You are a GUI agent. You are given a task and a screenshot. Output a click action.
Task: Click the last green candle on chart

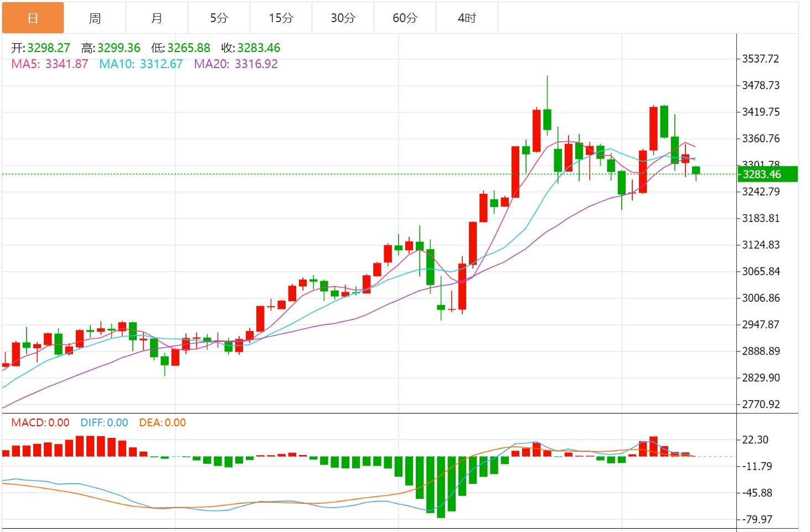[696, 171]
